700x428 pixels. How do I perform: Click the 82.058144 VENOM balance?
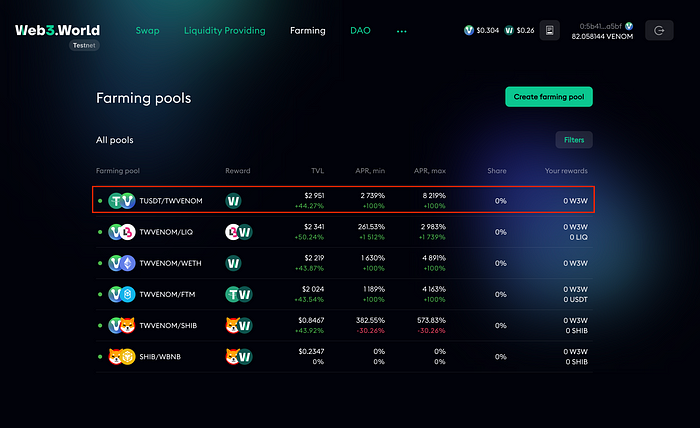(x=602, y=37)
